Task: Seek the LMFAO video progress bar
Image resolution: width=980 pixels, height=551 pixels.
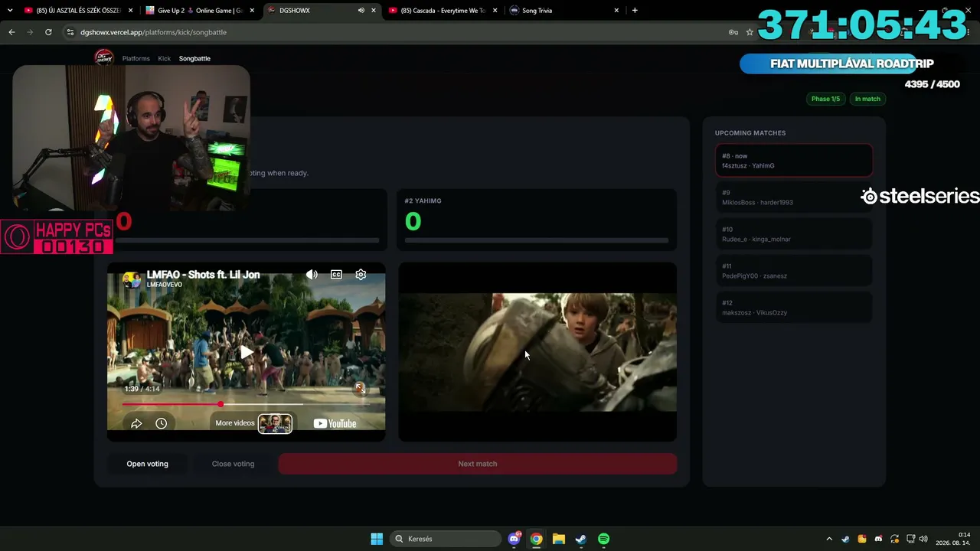Action: coord(247,404)
